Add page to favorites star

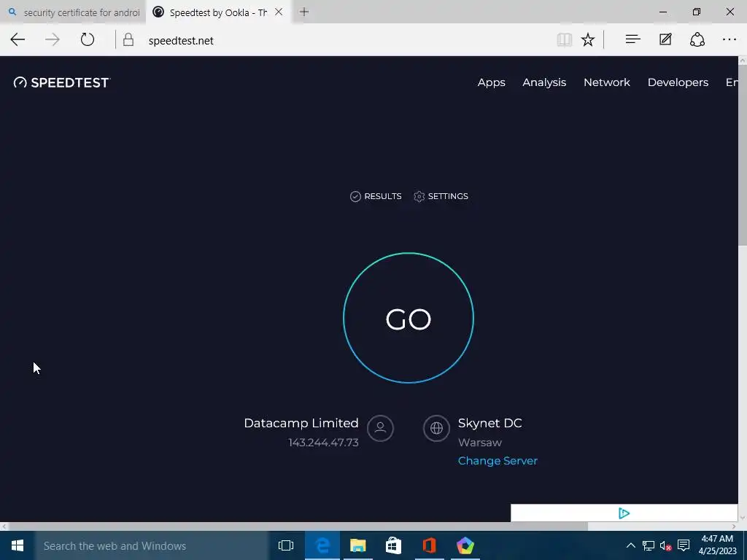pos(588,39)
